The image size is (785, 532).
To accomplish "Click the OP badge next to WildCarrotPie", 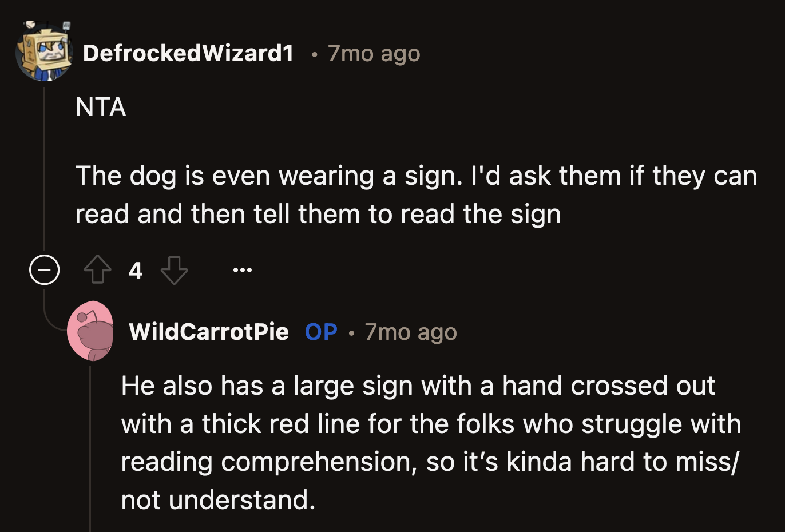I will pyautogui.click(x=321, y=332).
